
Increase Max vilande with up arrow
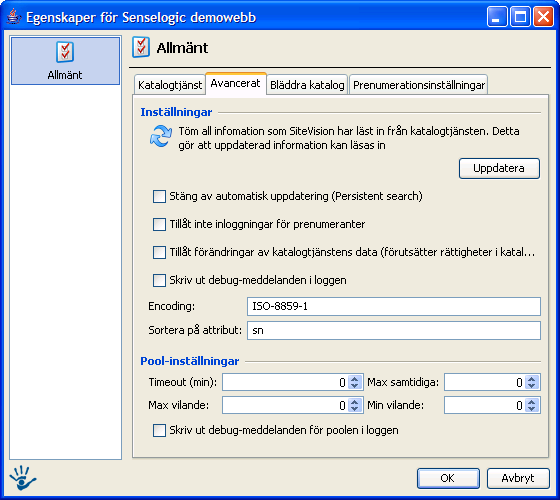(355, 401)
